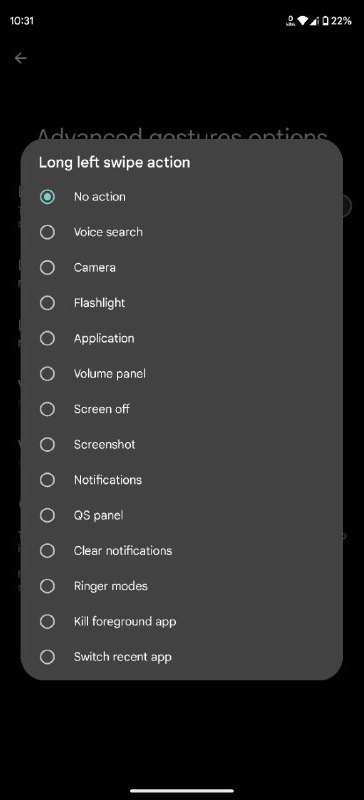Screen dimensions: 364x800
Task: Tap the clock showing 10:31
Action: tap(21, 21)
